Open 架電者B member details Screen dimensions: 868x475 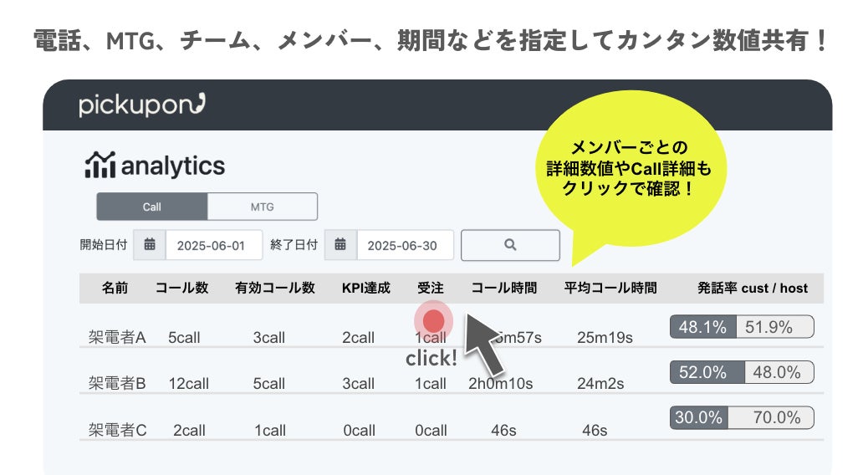(x=117, y=383)
